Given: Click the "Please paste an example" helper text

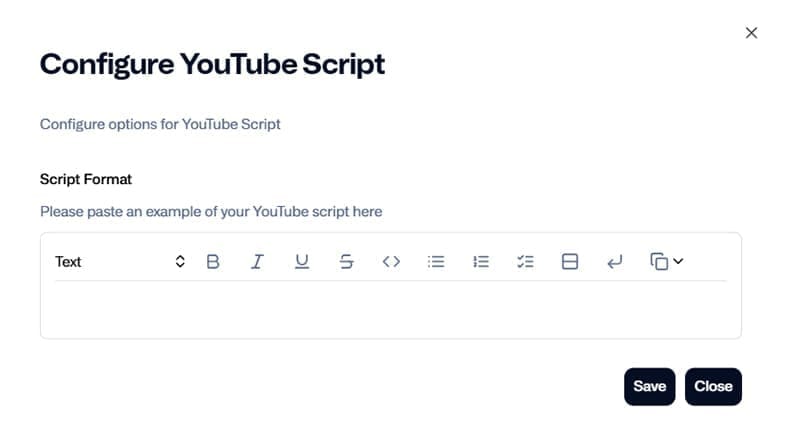Looking at the screenshot, I should 211,211.
